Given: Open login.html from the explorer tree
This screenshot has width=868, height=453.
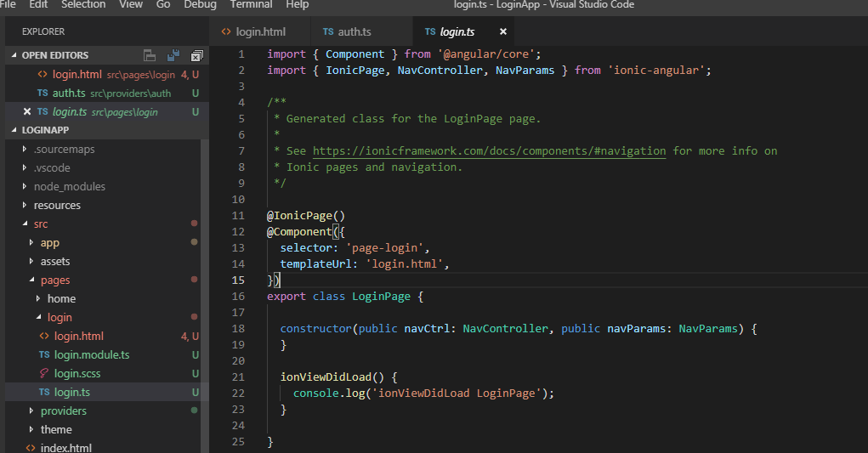Looking at the screenshot, I should (78, 337).
